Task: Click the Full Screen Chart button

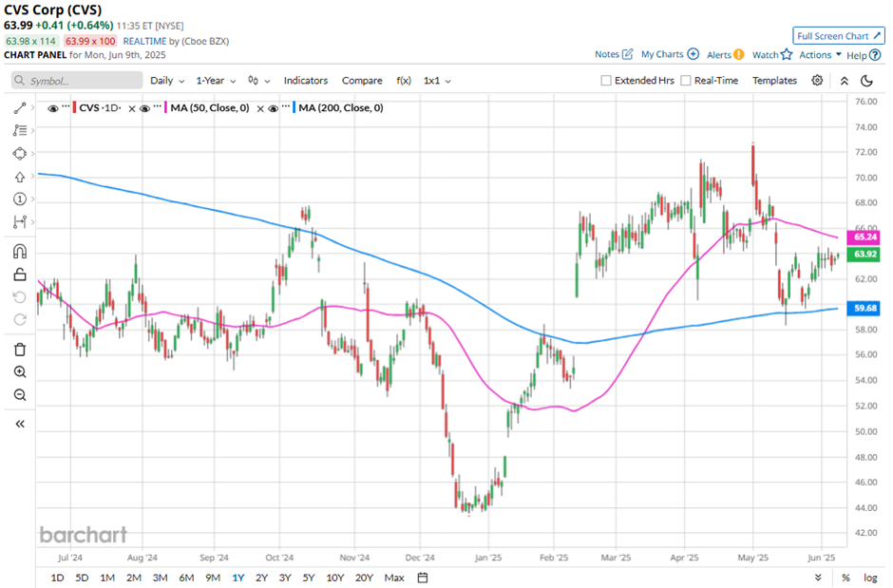Action: (x=839, y=36)
